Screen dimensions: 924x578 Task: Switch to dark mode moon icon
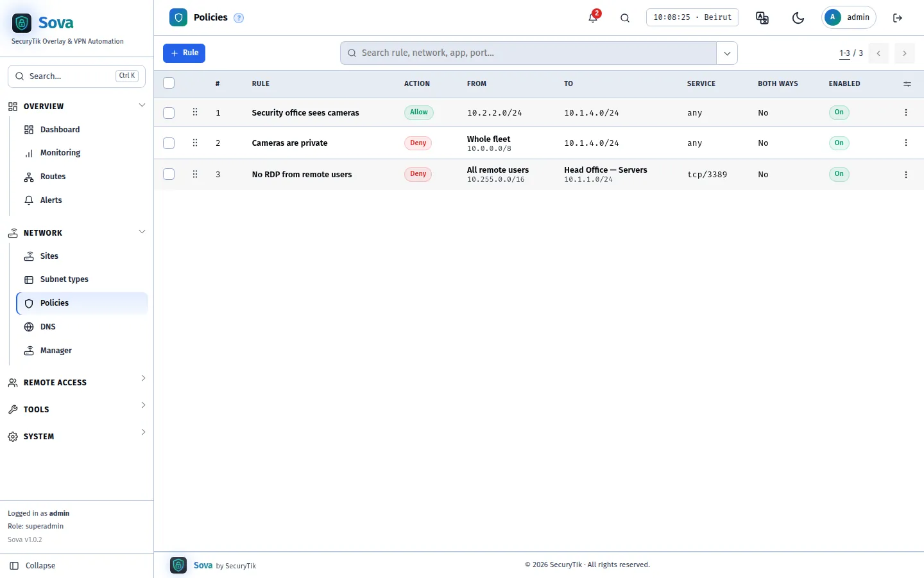[x=798, y=18]
